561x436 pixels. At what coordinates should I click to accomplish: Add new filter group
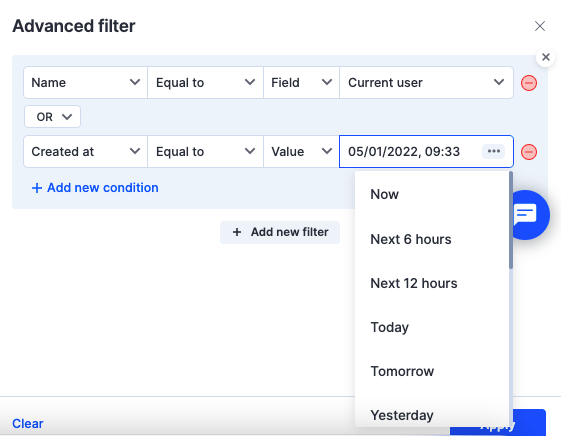pos(280,232)
